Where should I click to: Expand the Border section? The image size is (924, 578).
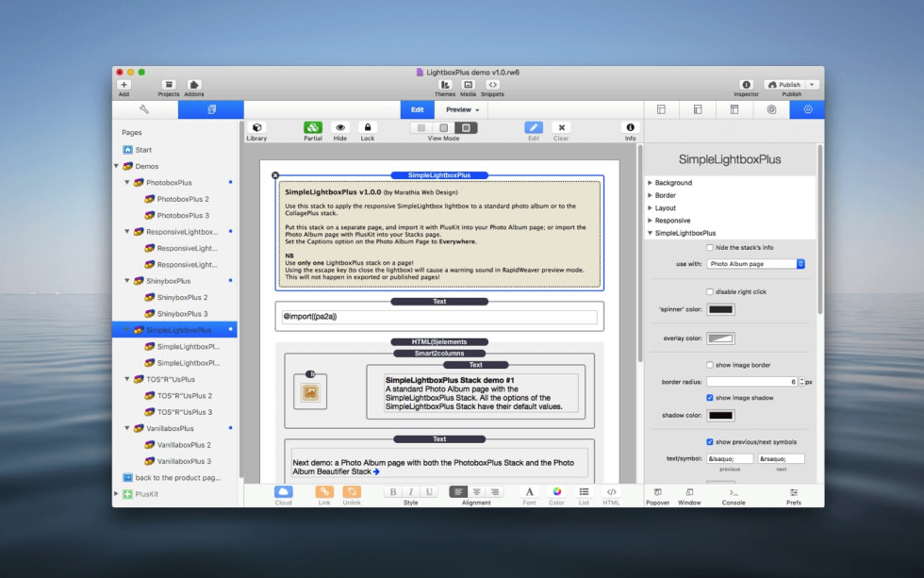point(650,195)
